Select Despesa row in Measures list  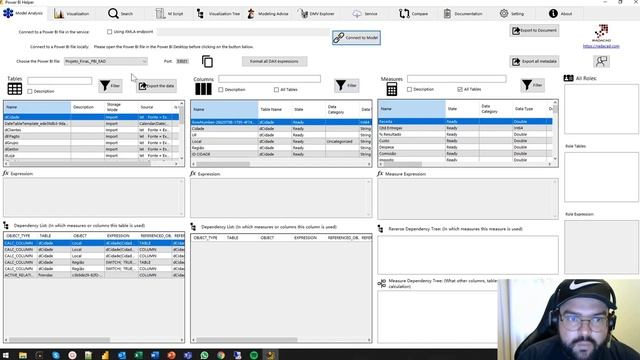[465, 147]
